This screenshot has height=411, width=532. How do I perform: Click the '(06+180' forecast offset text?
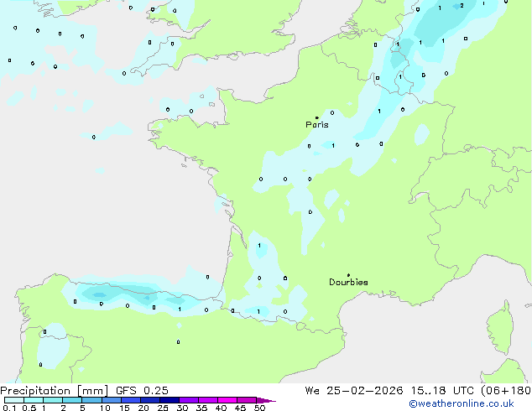(x=505, y=391)
